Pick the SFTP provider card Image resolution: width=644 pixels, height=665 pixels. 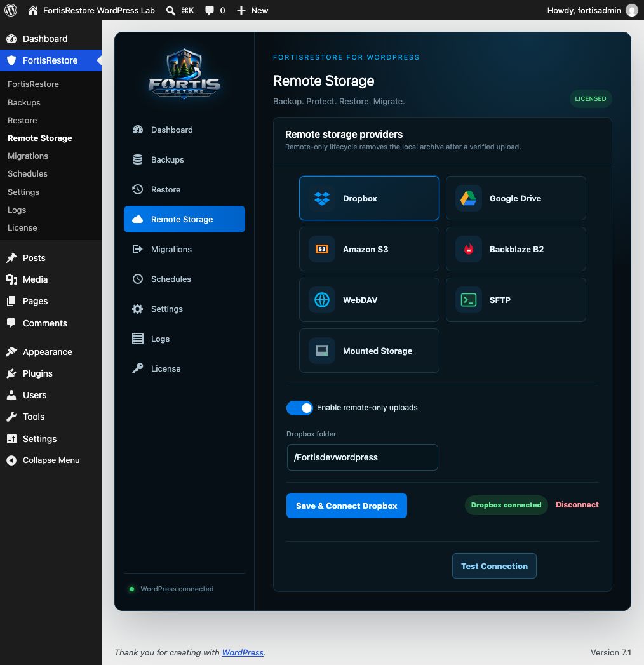516,300
